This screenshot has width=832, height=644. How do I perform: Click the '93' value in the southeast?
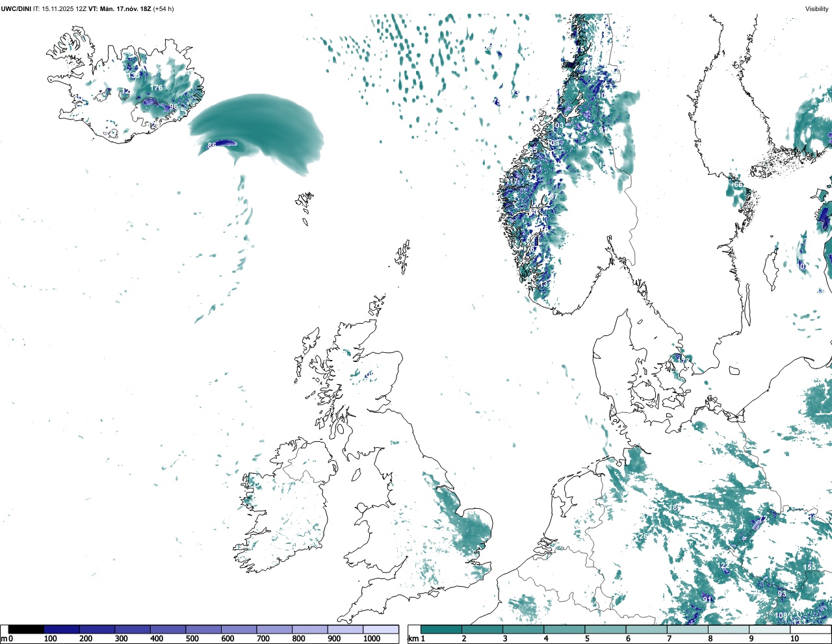tap(782, 594)
